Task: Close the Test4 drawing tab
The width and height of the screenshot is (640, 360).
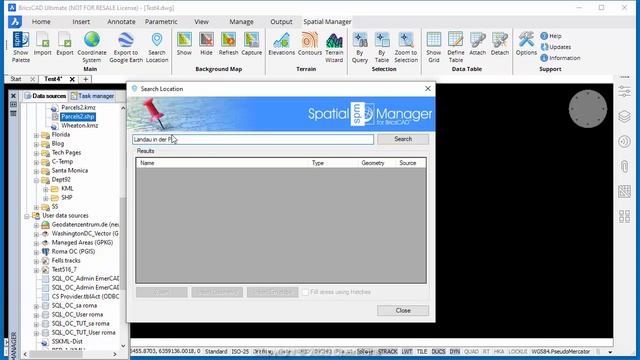Action: 72,79
